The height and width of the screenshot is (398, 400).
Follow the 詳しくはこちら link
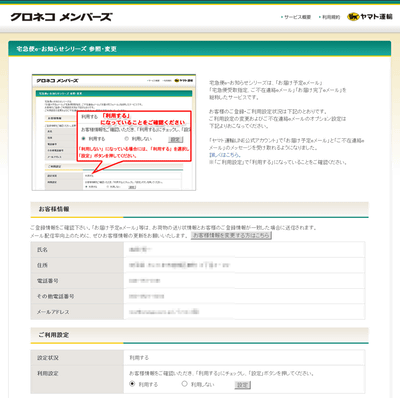tap(224, 155)
